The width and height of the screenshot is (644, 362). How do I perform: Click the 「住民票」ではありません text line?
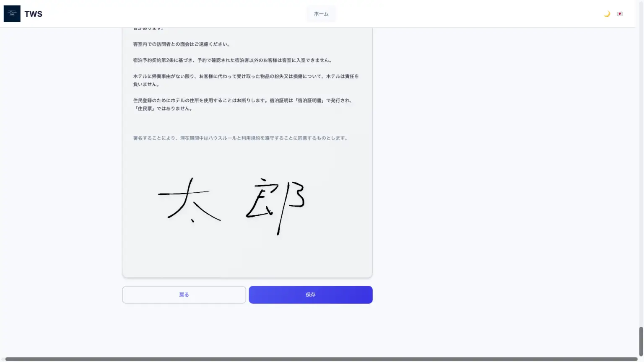pos(163,109)
